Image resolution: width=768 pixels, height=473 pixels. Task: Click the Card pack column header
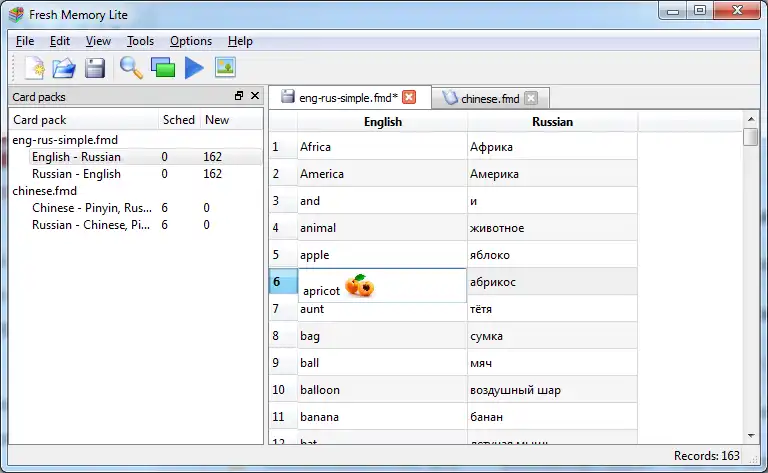(x=84, y=120)
